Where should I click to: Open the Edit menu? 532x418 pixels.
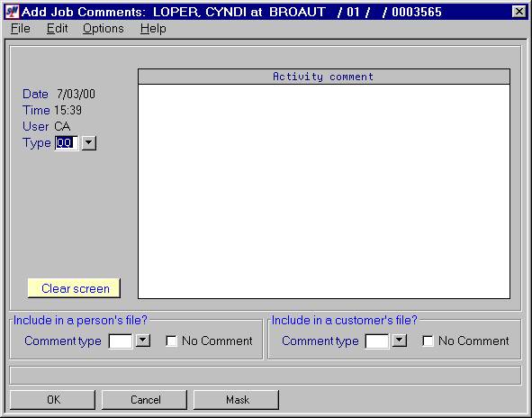point(57,29)
